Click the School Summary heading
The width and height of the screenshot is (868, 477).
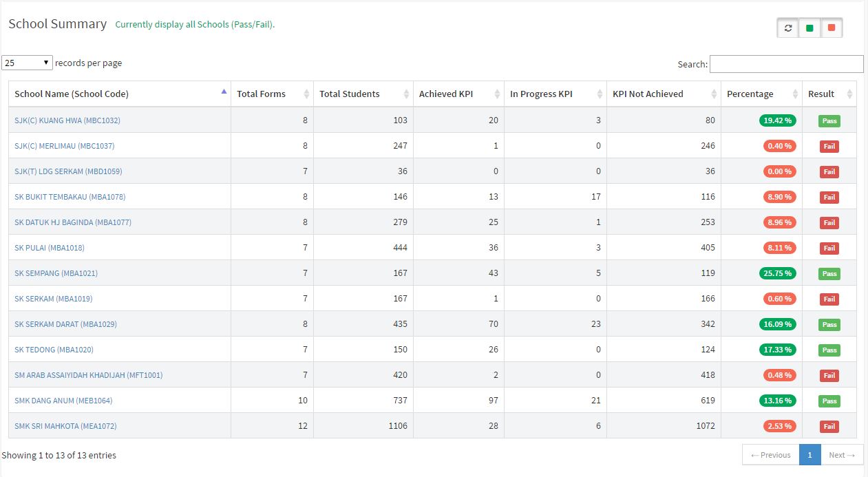click(58, 24)
